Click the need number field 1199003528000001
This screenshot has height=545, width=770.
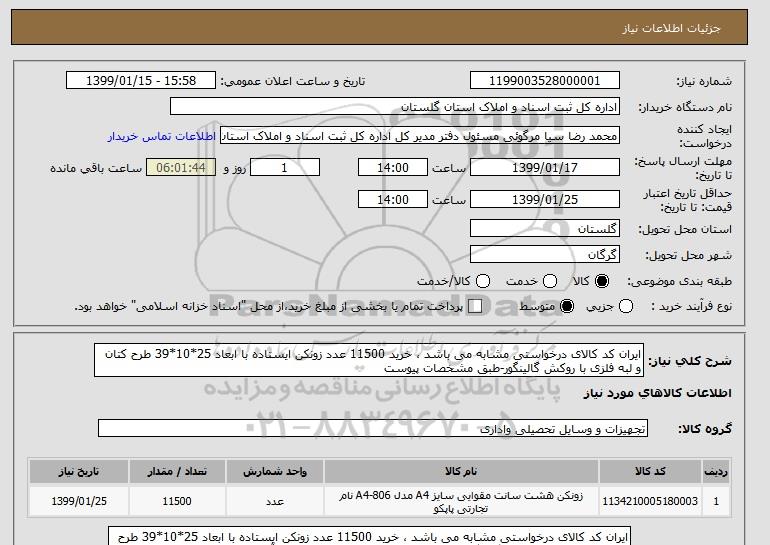tap(545, 81)
